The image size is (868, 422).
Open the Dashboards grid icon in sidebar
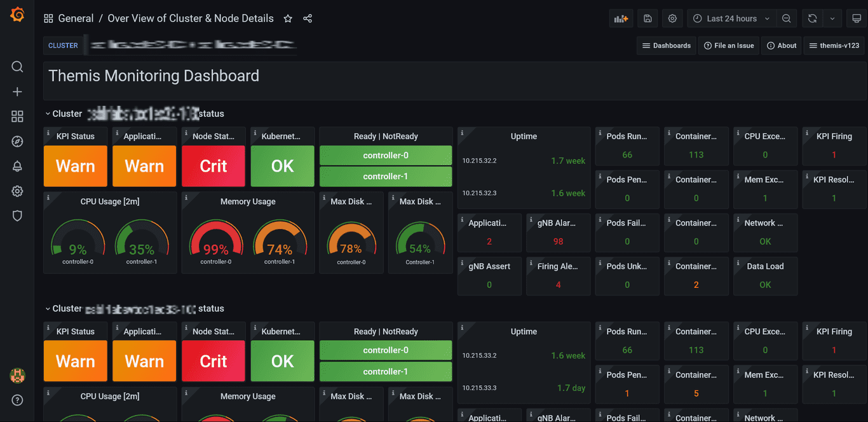point(17,116)
